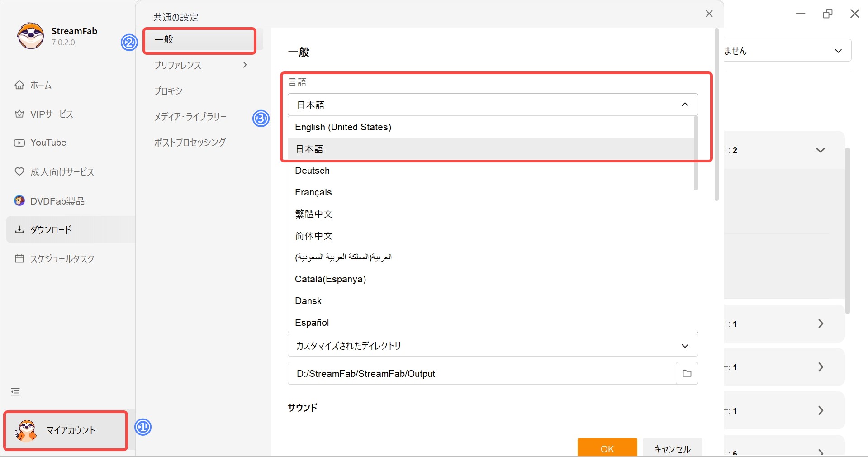Viewport: 868px width, 457px height.
Task: Minimize the StreamFab main window
Action: (801, 14)
